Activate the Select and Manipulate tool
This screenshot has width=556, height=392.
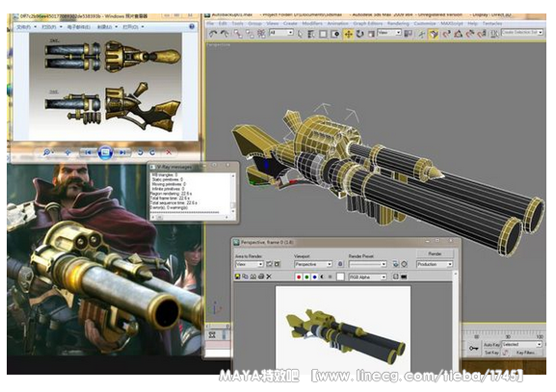click(x=421, y=34)
